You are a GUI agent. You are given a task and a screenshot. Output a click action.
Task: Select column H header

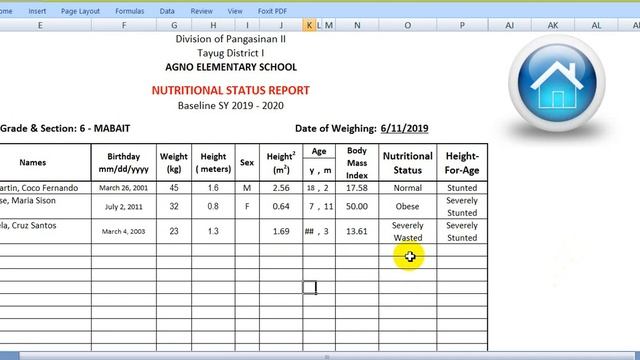pos(213,25)
